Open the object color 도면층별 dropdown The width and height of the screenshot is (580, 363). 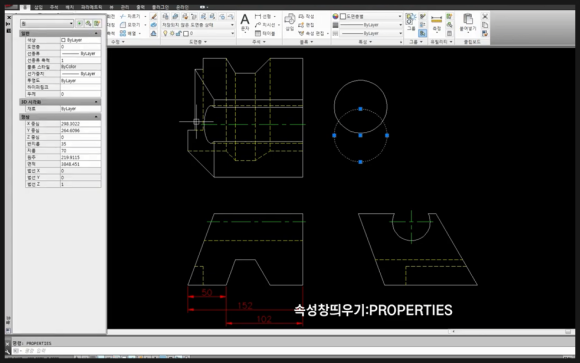(371, 16)
